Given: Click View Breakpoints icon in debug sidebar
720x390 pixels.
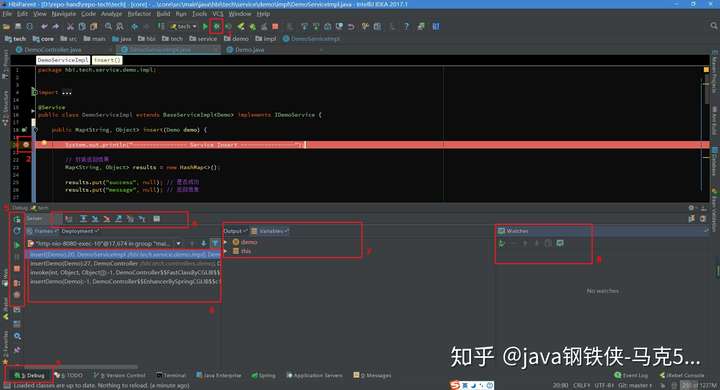Looking at the screenshot, I should coord(17,283).
